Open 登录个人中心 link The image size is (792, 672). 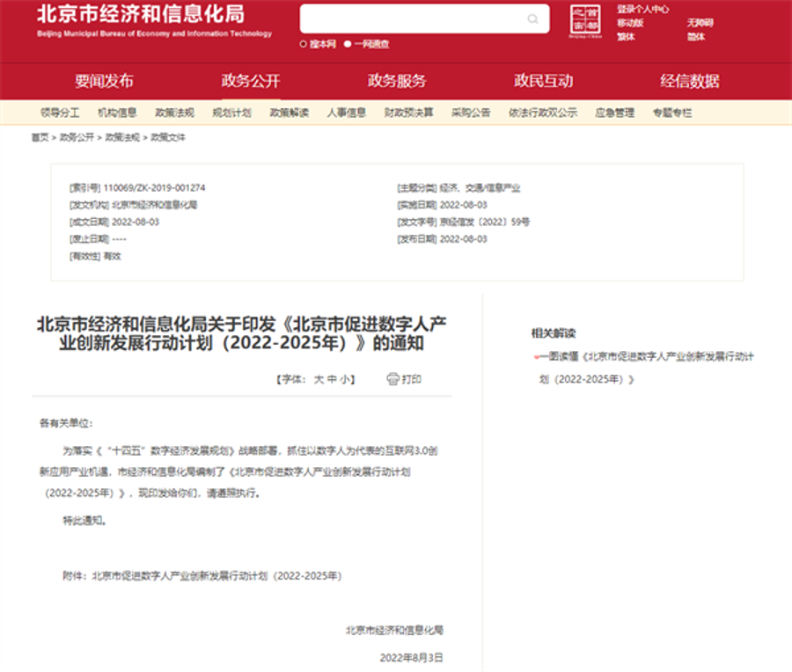[642, 9]
